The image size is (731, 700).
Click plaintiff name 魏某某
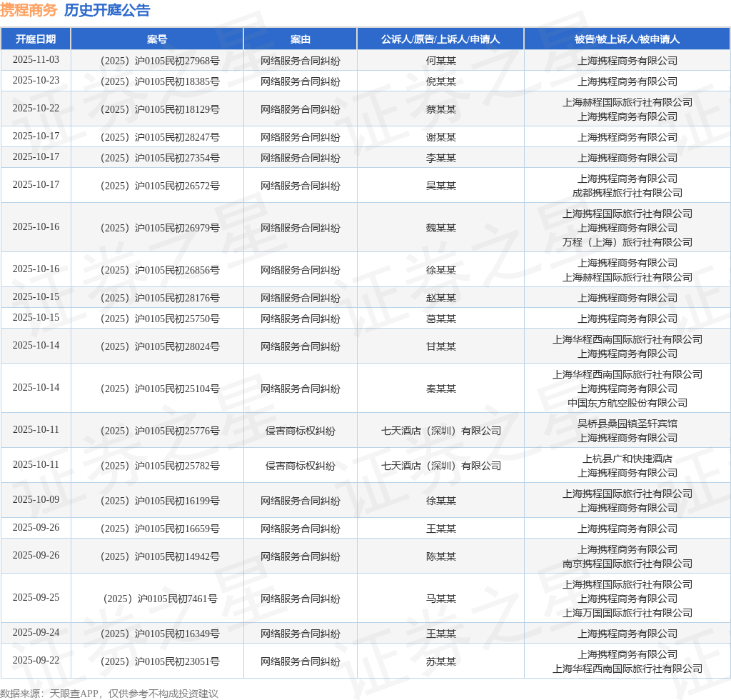pos(440,228)
